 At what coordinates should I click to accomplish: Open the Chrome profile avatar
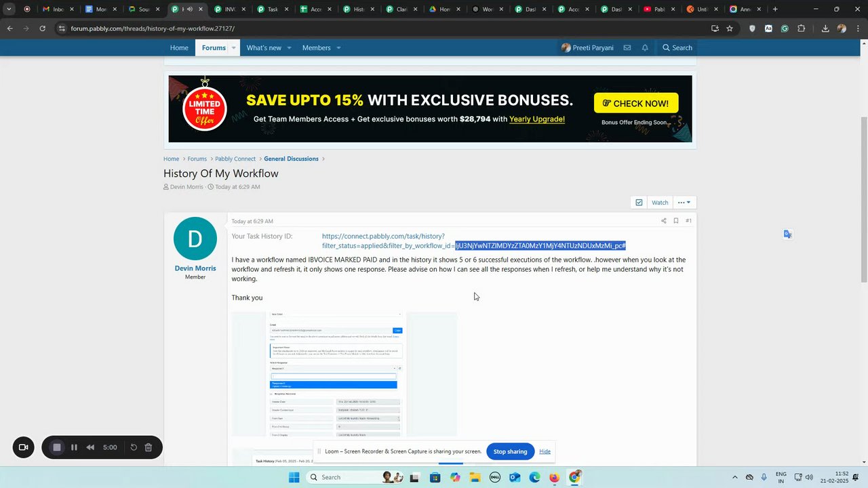(842, 28)
